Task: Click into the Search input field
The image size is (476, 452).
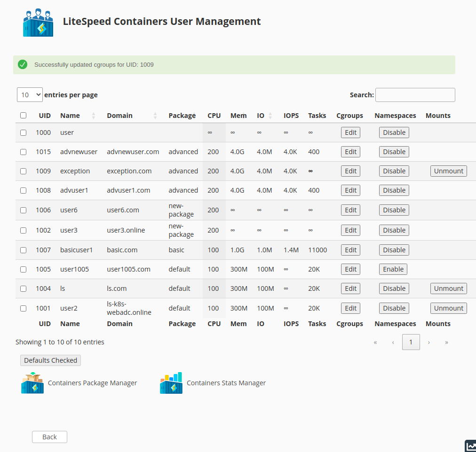Action: tap(415, 95)
